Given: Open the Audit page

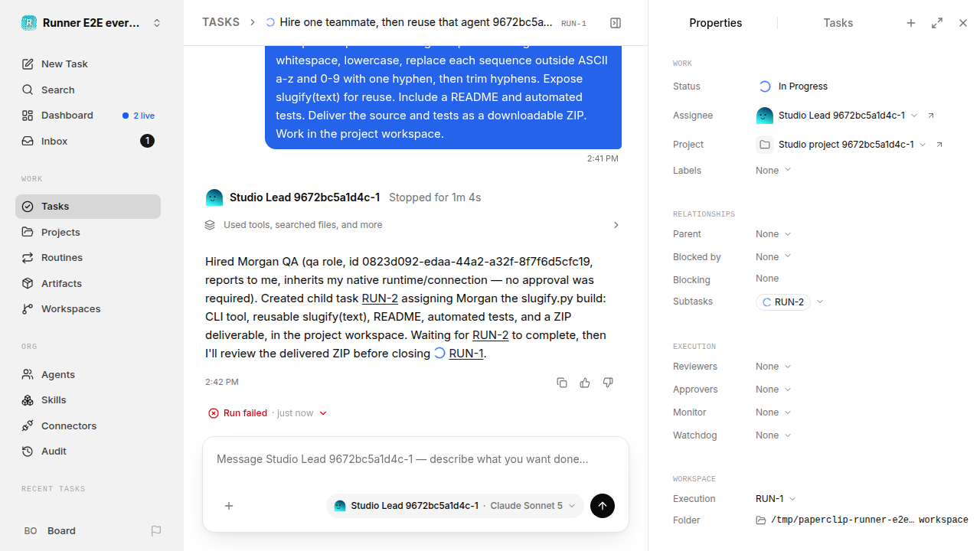Looking at the screenshot, I should (x=88, y=452).
